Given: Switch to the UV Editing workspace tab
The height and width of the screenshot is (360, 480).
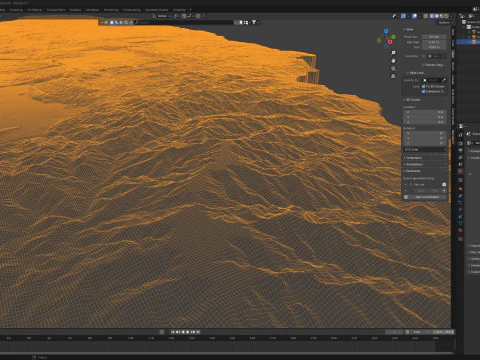Looking at the screenshot, I should pos(34,10).
